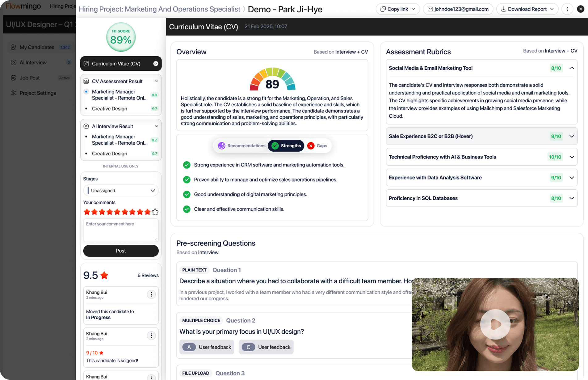Expand Technical Proficiency with AI rubric
This screenshot has height=380, width=588.
pos(571,157)
